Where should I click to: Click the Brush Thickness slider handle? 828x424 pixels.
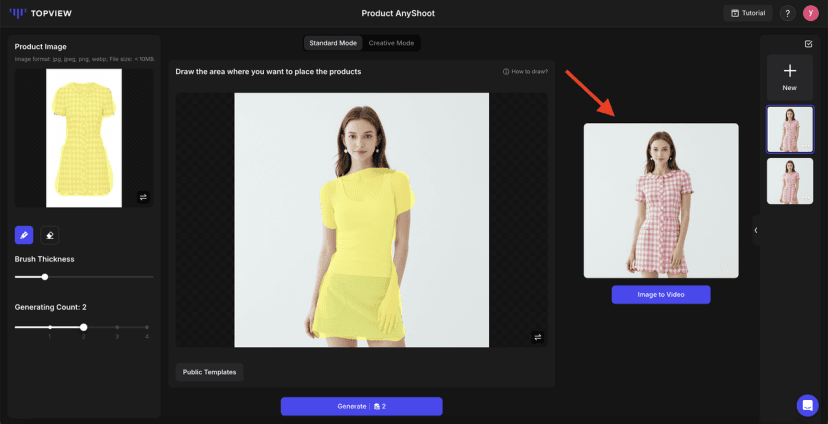44,277
